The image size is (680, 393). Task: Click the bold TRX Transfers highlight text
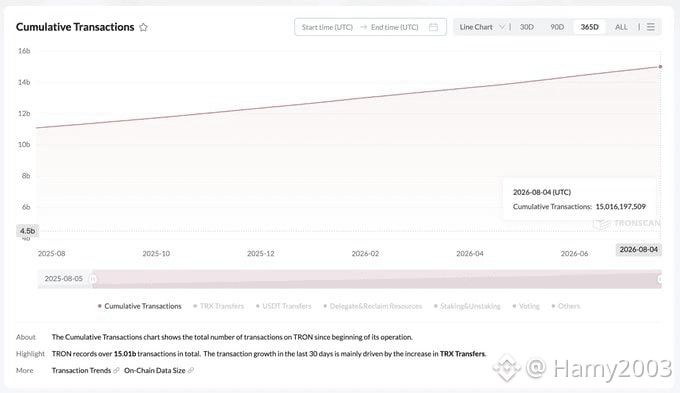(x=462, y=354)
